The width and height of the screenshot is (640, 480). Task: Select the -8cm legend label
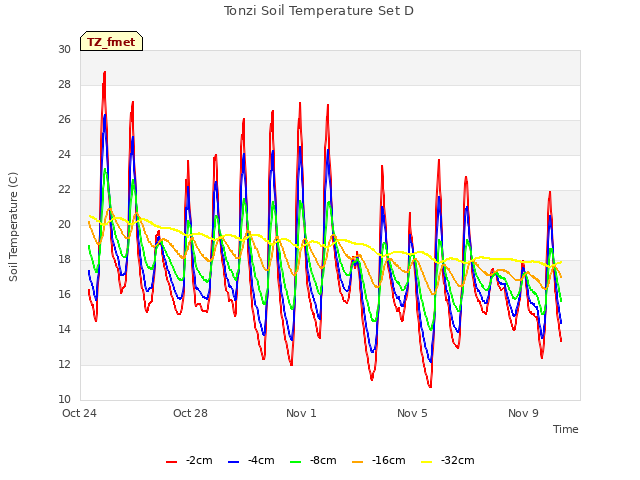[323, 460]
